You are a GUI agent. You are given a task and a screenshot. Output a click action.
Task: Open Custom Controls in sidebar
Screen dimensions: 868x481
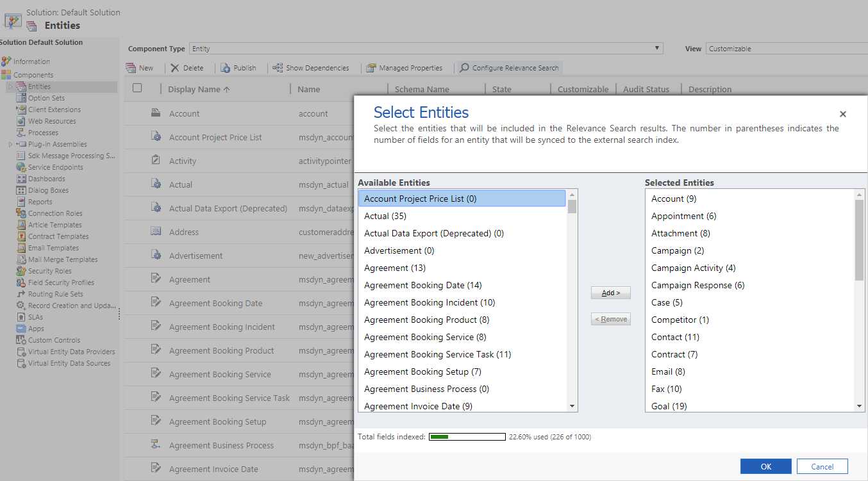point(54,340)
